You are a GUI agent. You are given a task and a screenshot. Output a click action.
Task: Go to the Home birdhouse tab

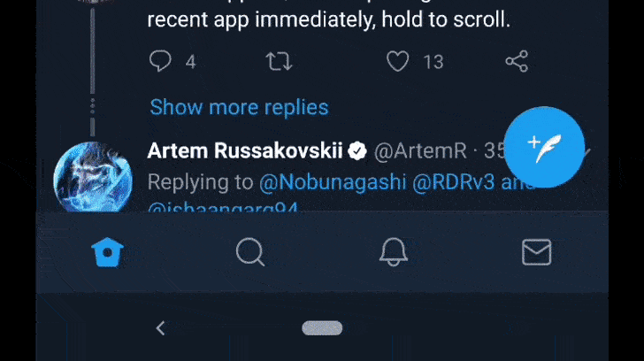click(107, 252)
